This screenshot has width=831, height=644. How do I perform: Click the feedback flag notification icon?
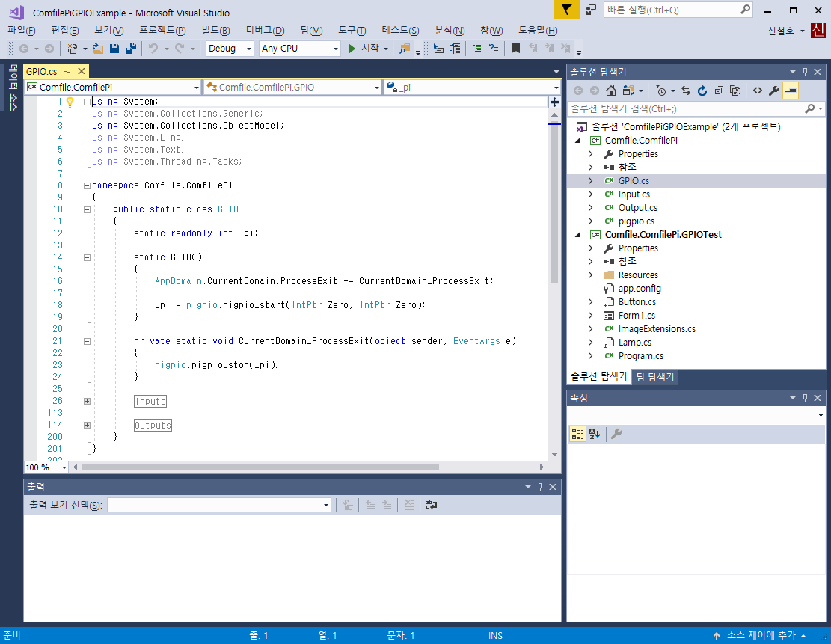(567, 10)
